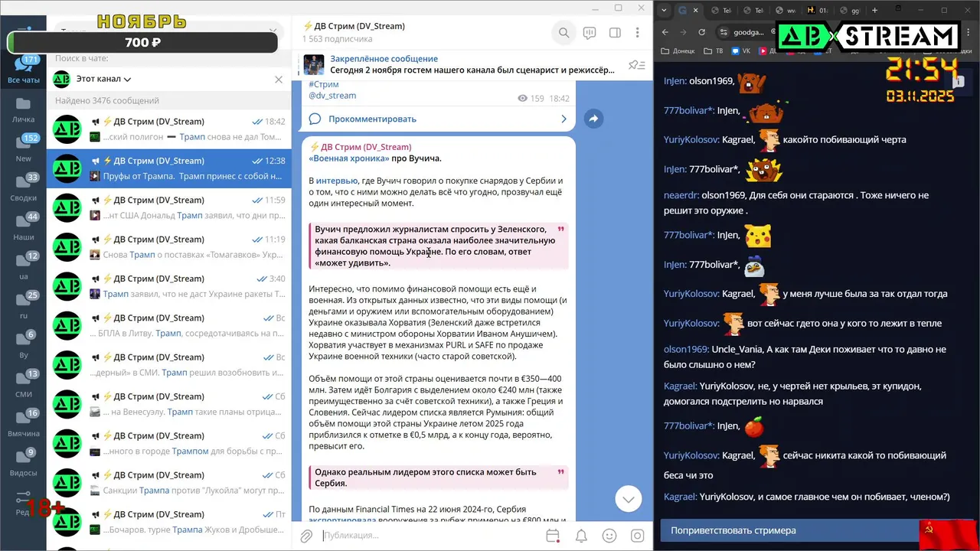Open the VK bookmark
This screenshot has height=551, width=980.
(x=740, y=51)
